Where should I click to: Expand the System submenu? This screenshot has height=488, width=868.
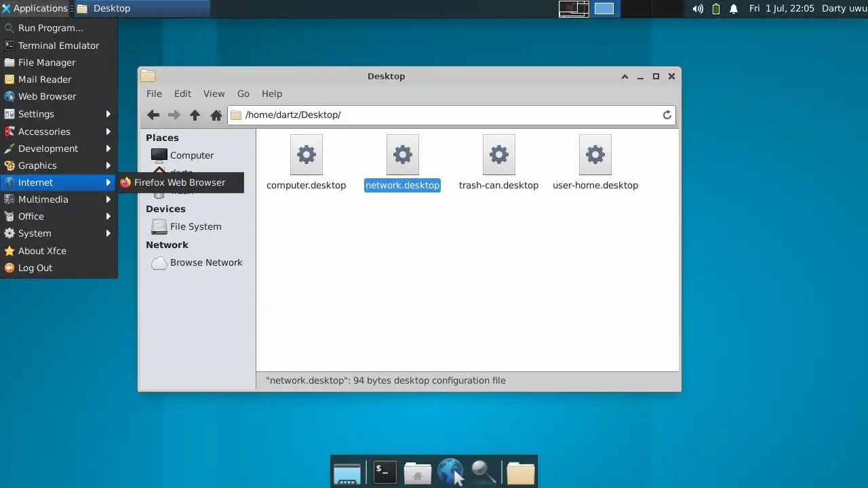click(58, 233)
